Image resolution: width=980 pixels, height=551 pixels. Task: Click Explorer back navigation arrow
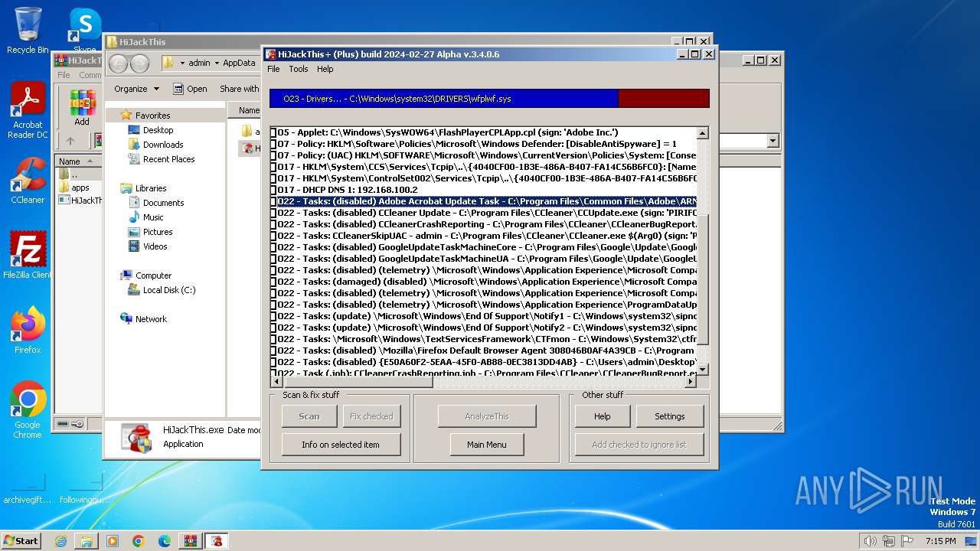[119, 64]
